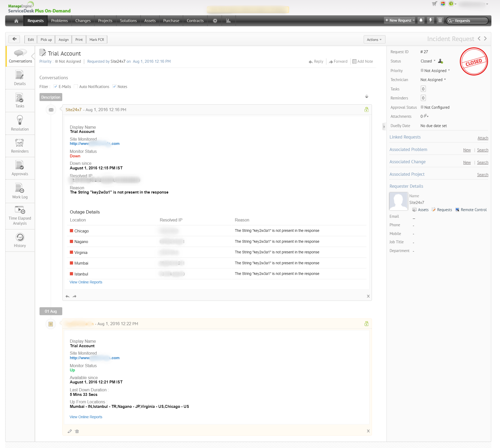Click the Home icon in navigation bar
The height and width of the screenshot is (448, 500).
click(x=16, y=21)
